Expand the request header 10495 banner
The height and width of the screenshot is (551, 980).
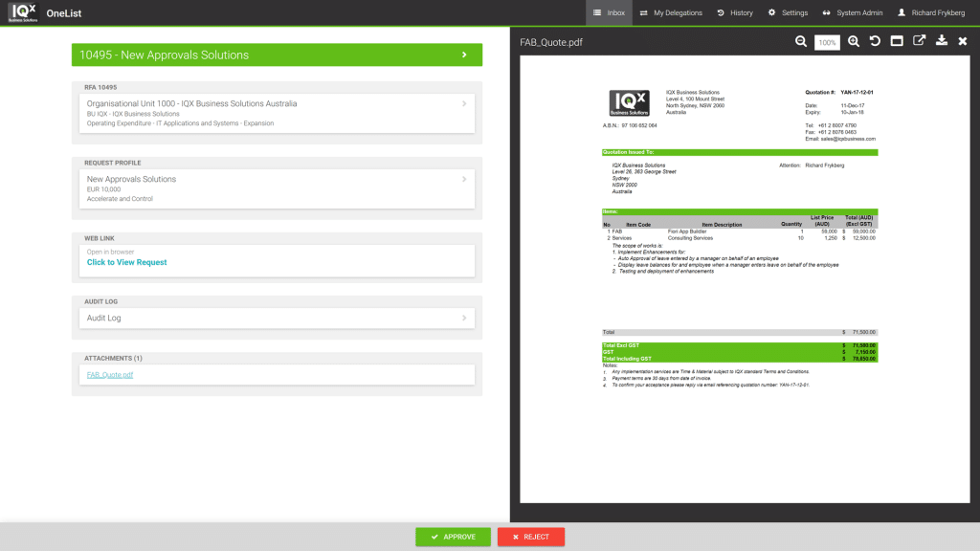277,55
